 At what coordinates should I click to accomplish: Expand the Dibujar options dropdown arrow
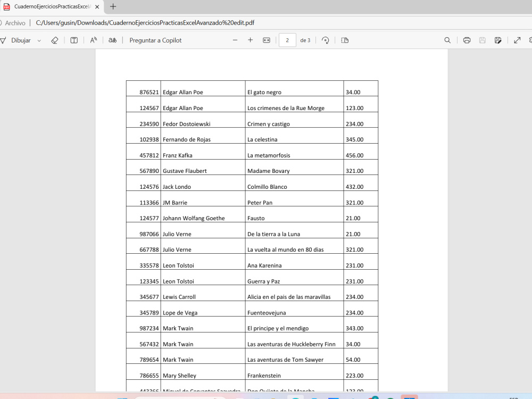point(39,41)
